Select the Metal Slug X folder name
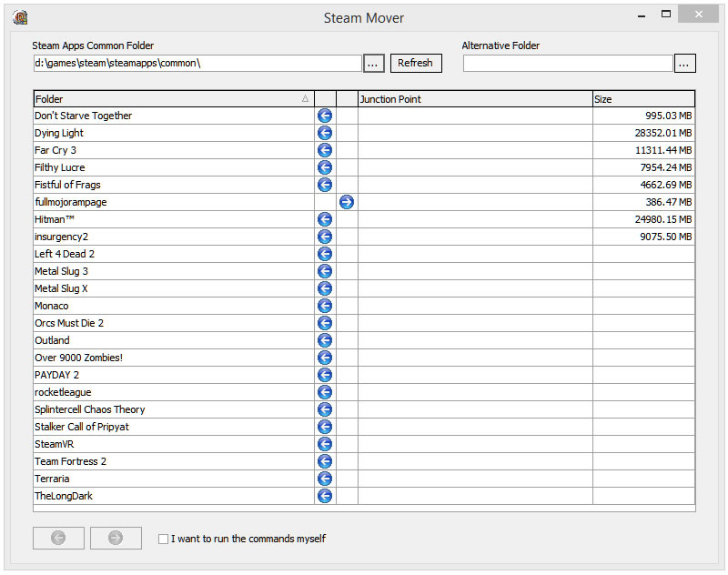728x575 pixels. pyautogui.click(x=61, y=288)
